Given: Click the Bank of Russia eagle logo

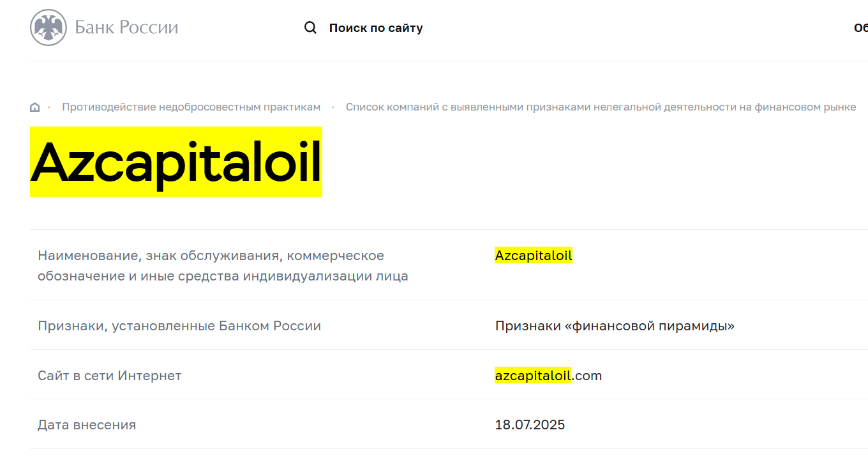Looking at the screenshot, I should 49,27.
